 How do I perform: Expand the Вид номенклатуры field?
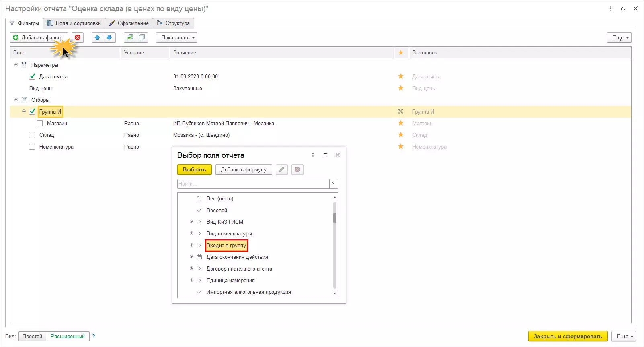tap(191, 233)
